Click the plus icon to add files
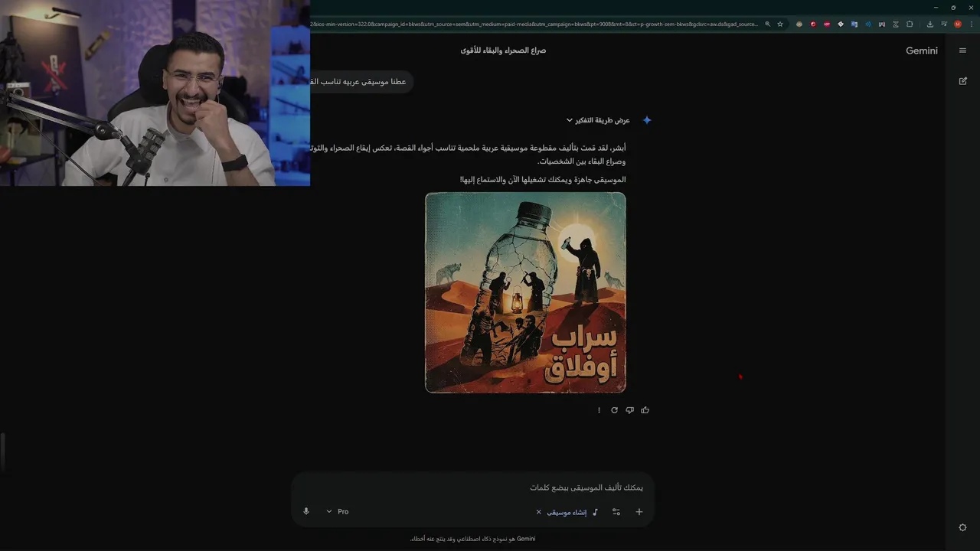Screen dimensions: 980x551 pos(639,511)
